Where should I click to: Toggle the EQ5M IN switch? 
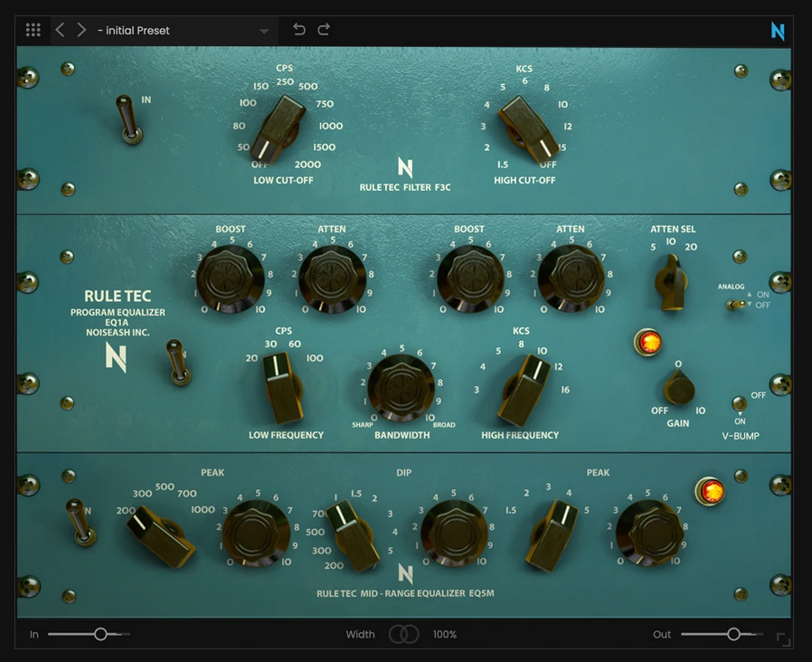click(x=80, y=522)
